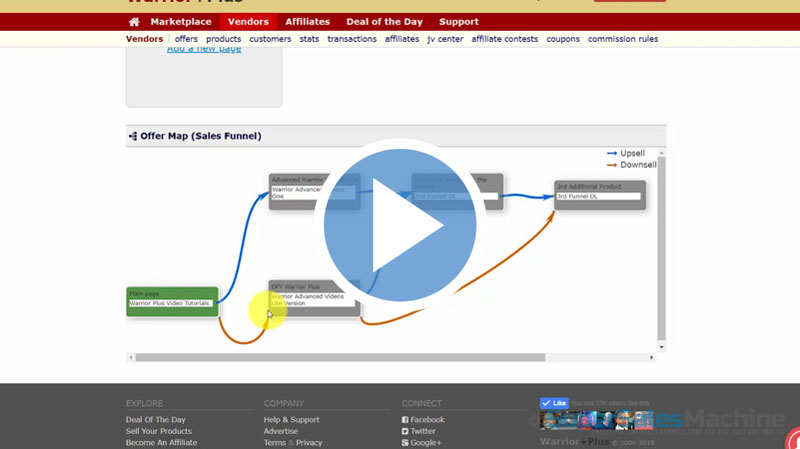Click the offer map horizontal scrollbar
800x449 pixels.
click(x=340, y=357)
